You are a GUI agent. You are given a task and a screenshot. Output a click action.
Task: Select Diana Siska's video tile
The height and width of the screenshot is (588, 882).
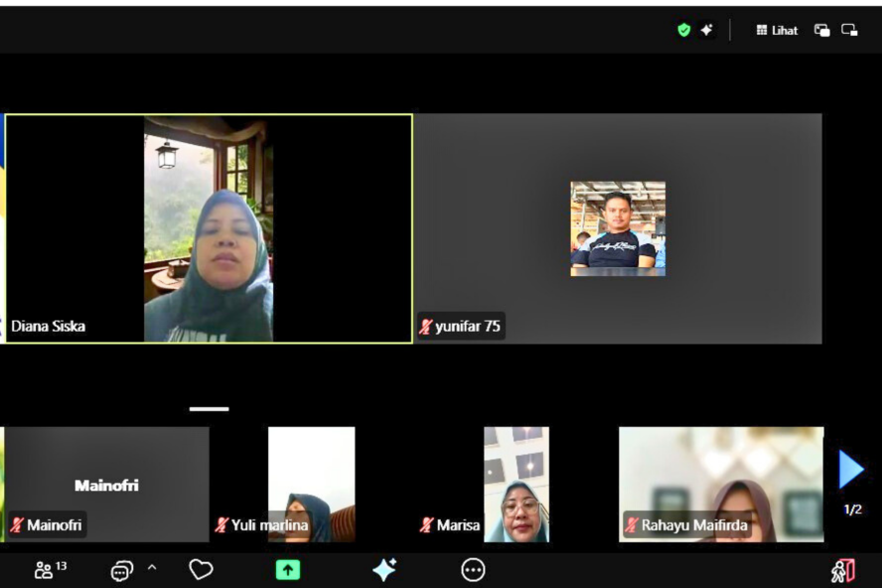coord(209,228)
